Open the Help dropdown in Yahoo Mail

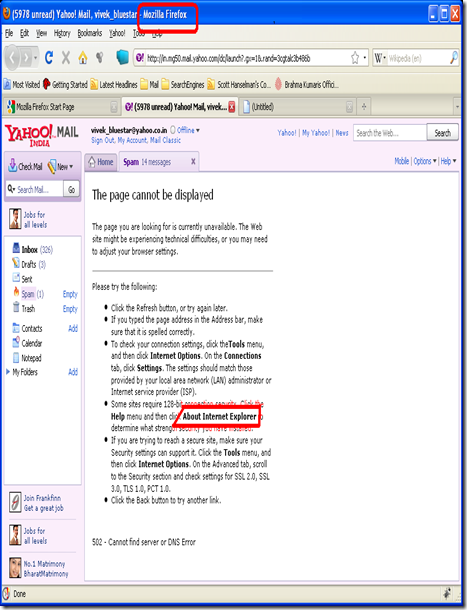pyautogui.click(x=448, y=161)
